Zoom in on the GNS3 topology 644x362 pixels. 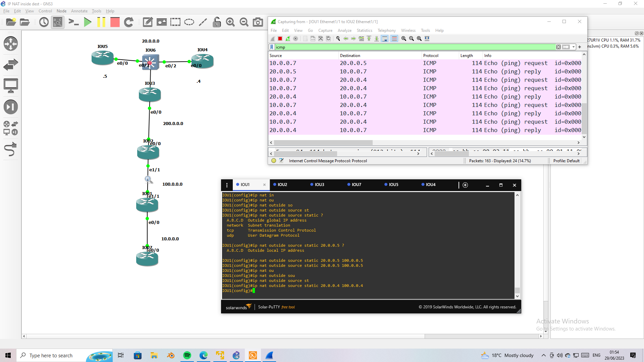230,22
